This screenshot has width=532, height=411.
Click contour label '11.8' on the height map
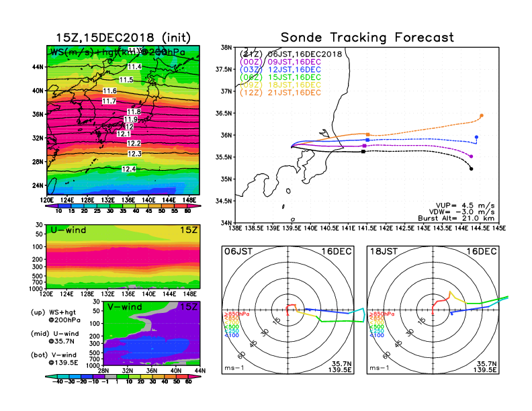pyautogui.click(x=134, y=112)
